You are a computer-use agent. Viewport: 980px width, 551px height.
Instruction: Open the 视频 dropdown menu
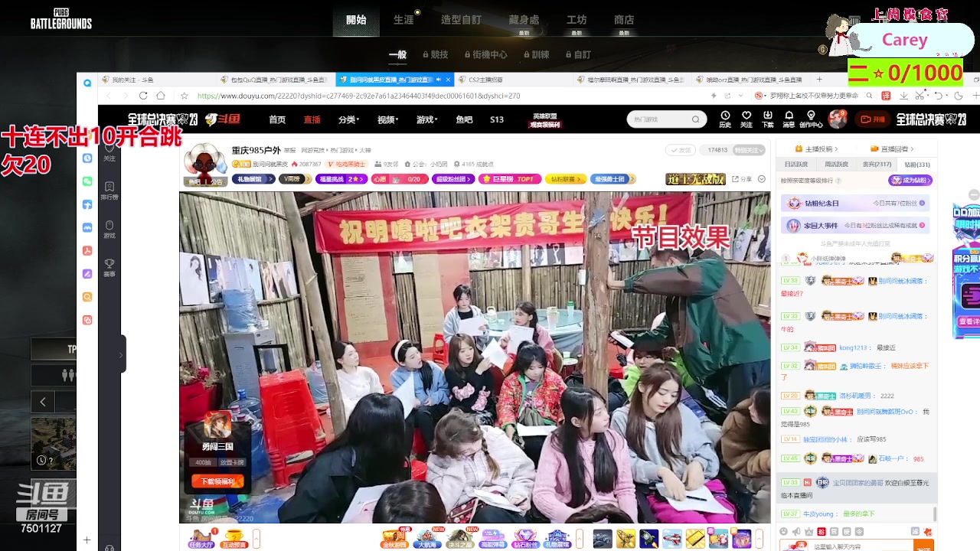[387, 119]
